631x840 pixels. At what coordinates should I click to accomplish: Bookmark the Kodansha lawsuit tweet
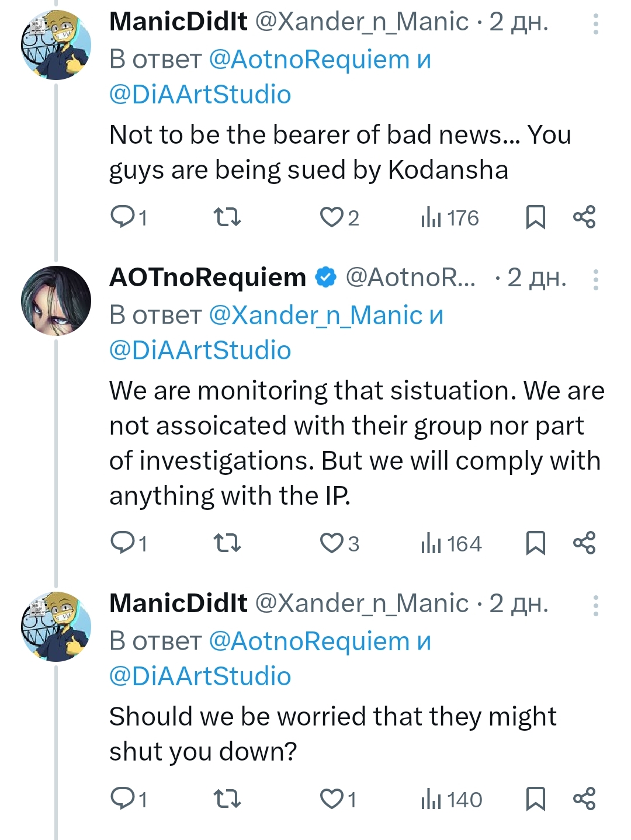point(535,217)
